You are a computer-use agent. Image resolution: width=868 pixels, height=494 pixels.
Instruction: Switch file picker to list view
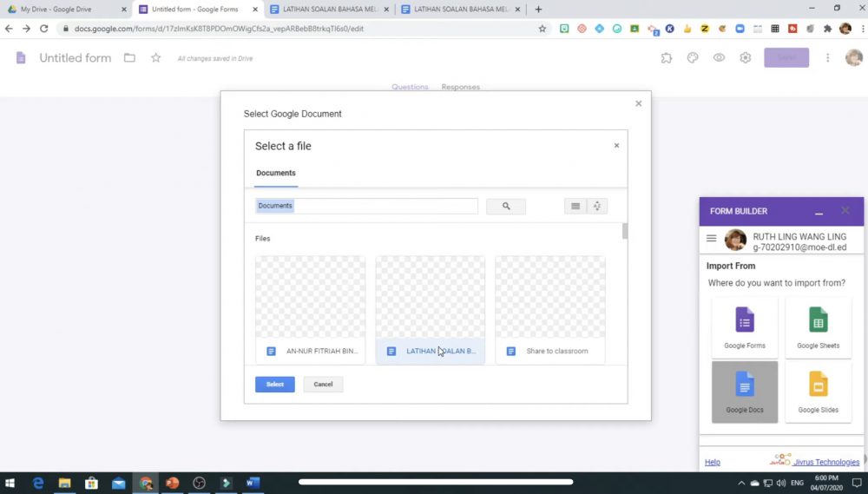click(x=575, y=206)
